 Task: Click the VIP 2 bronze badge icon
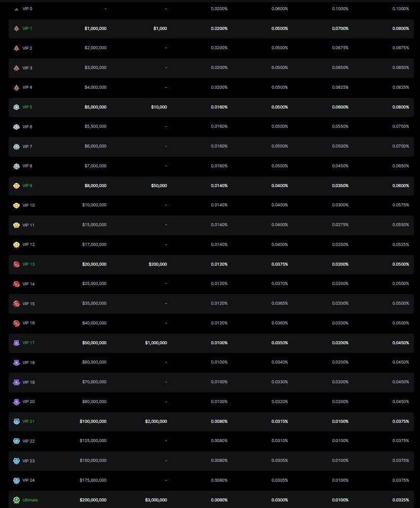tap(16, 49)
